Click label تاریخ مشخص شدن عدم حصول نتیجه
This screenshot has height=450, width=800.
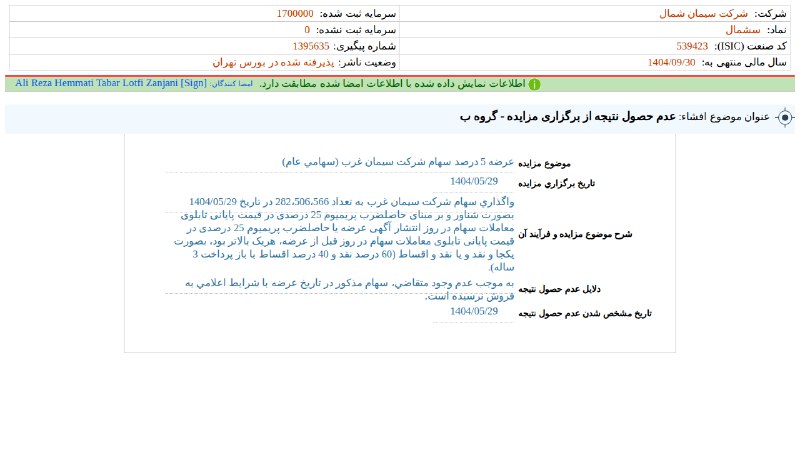click(585, 314)
